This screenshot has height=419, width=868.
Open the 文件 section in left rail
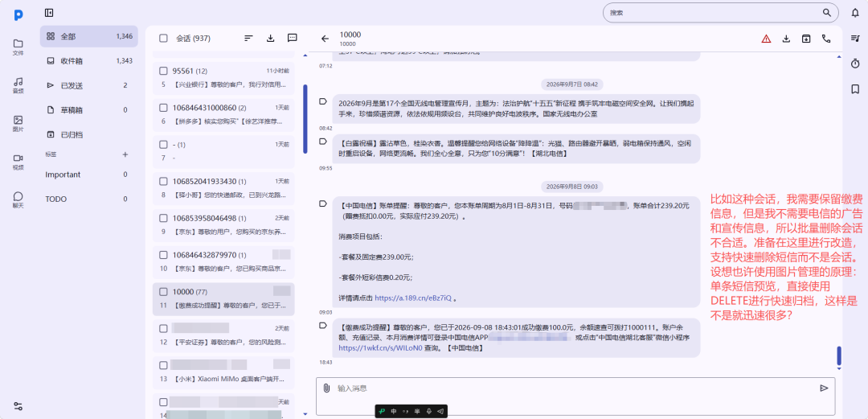pyautogui.click(x=18, y=47)
